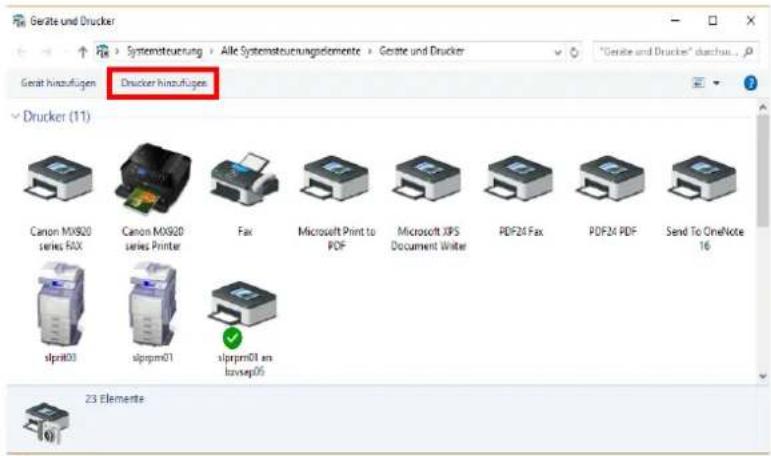Go to the Systemsteuerung breadcrumb
This screenshot has height=456, width=771.
(x=164, y=51)
